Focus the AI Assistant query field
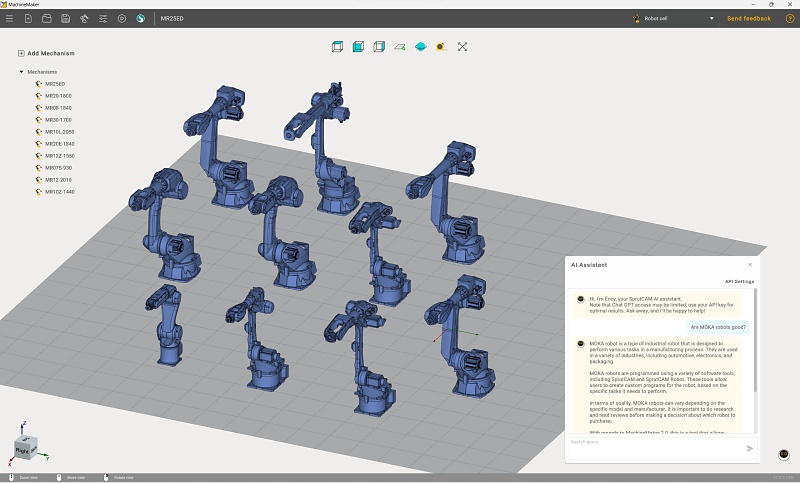This screenshot has width=800, height=483. 656,448
